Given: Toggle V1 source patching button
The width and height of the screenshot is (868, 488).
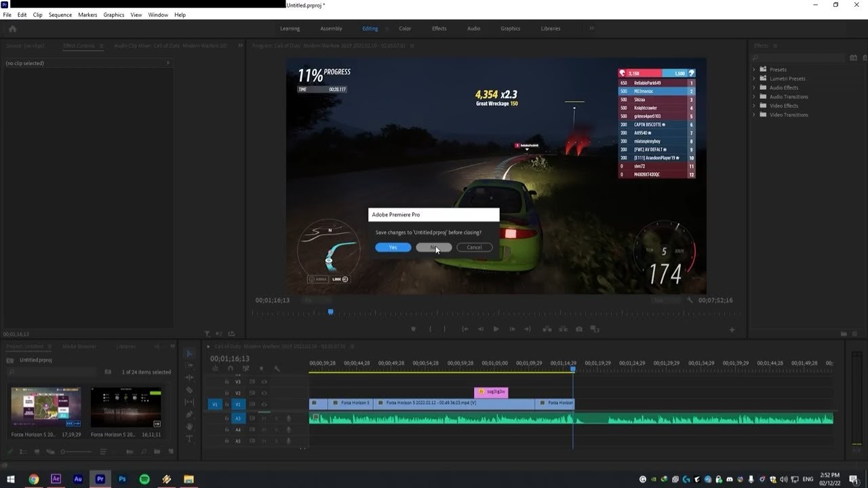Looking at the screenshot, I should coord(215,404).
